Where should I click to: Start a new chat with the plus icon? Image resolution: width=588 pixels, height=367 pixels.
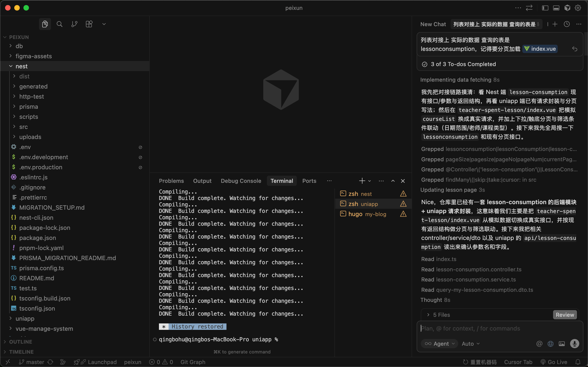pos(555,24)
